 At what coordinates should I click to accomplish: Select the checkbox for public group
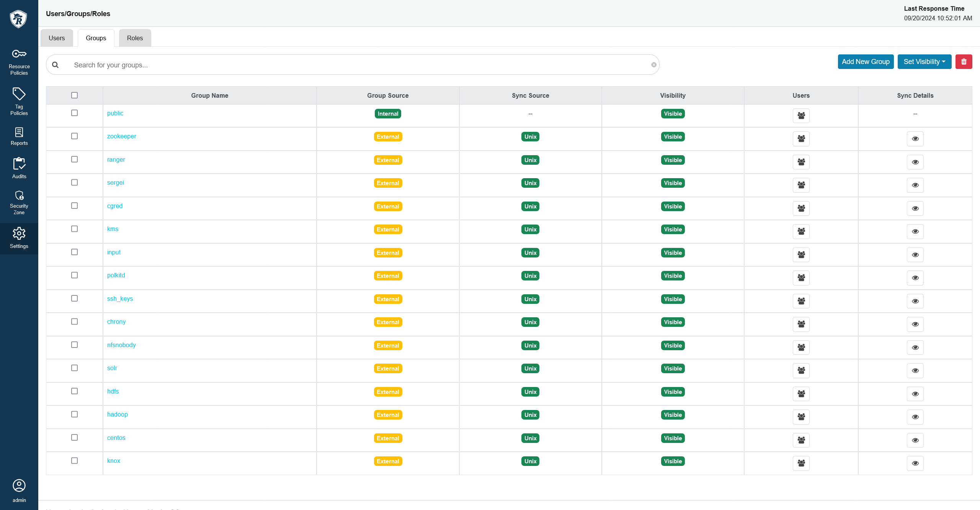pyautogui.click(x=75, y=113)
